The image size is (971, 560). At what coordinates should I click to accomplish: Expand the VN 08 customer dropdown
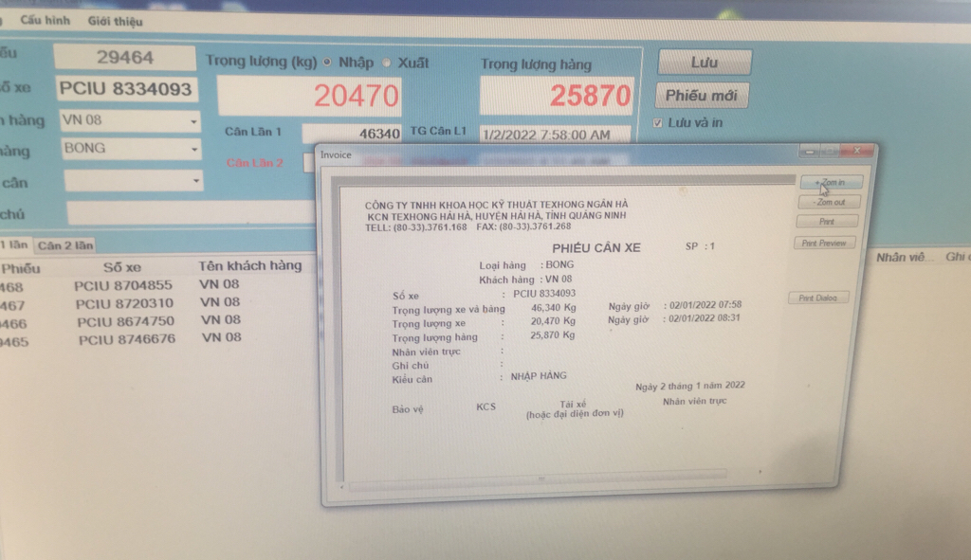193,122
